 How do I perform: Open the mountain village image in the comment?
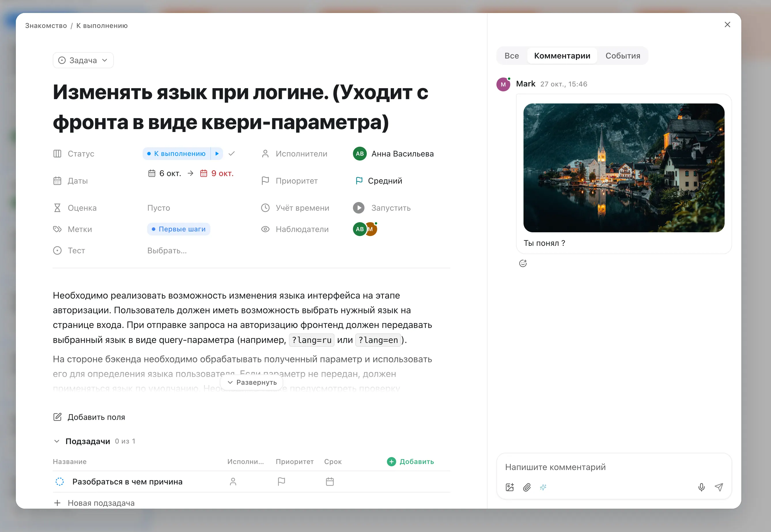624,168
